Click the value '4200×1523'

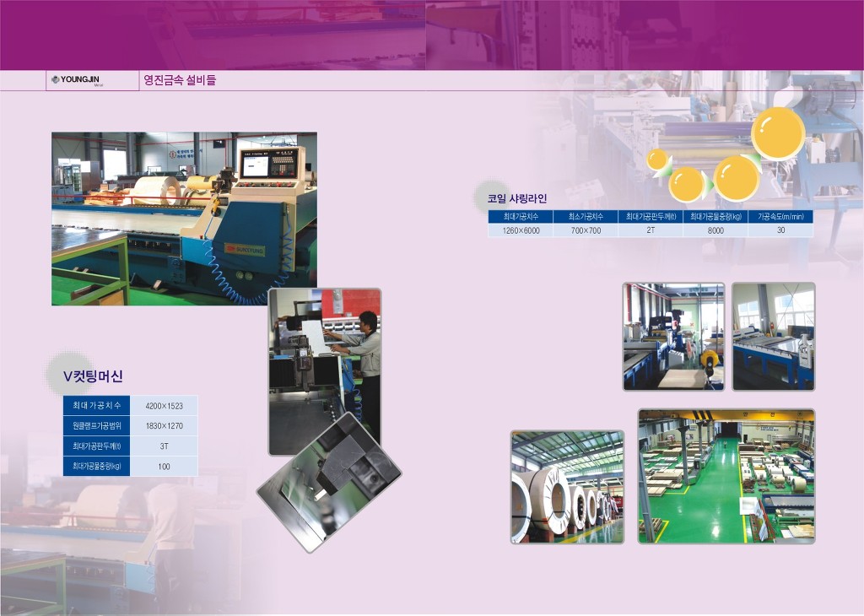tap(165, 406)
